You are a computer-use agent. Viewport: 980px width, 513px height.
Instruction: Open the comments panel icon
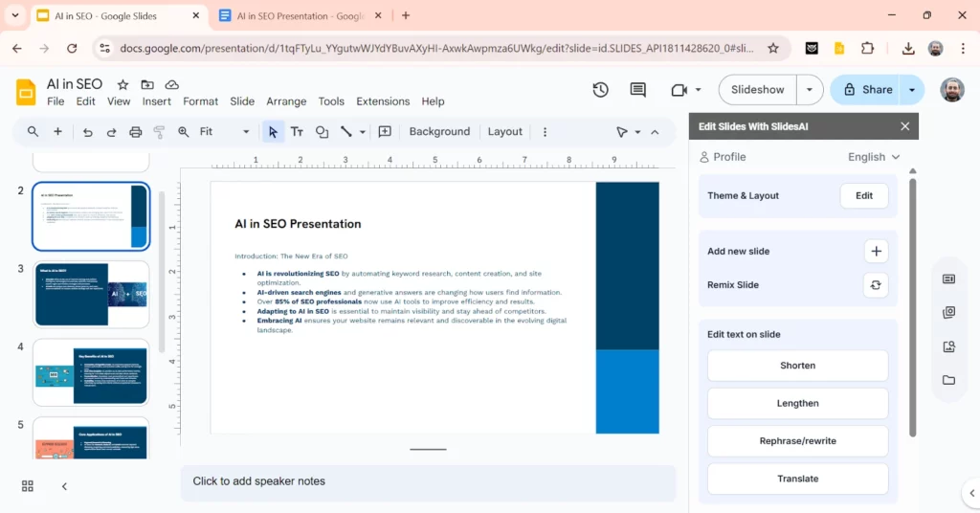click(x=638, y=90)
